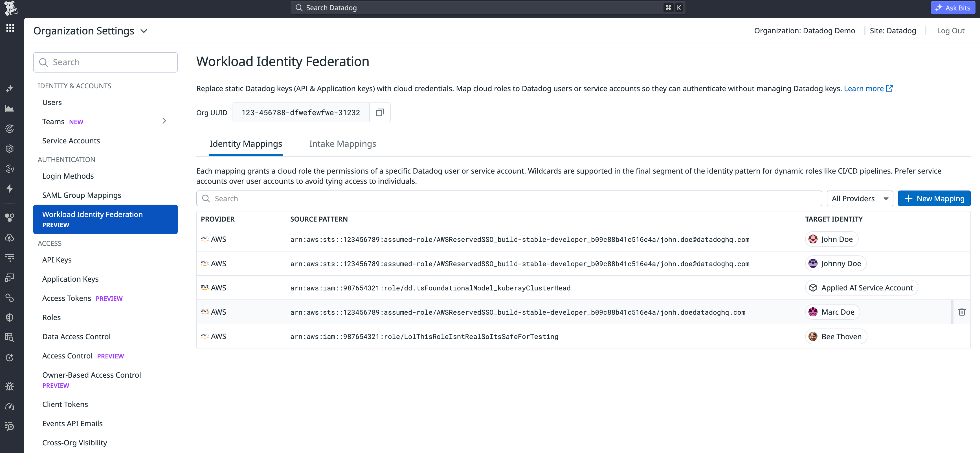
Task: Click the Site: Datadog header text
Action: (893, 31)
